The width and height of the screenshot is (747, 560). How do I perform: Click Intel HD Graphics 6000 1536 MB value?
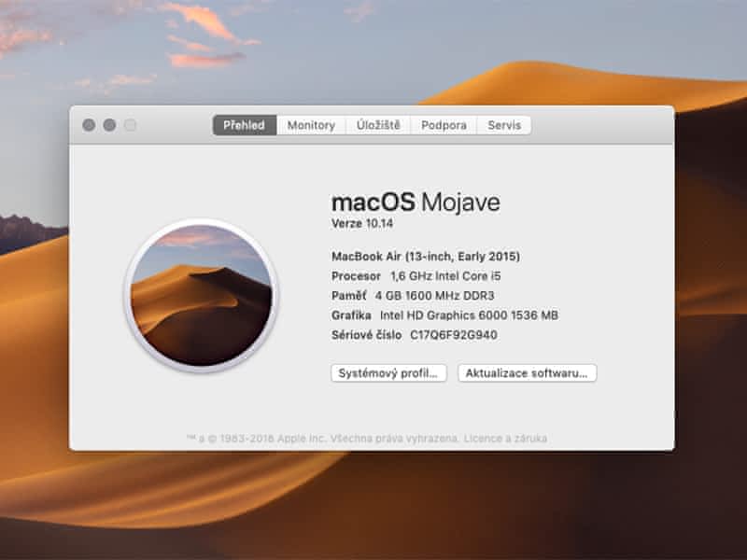coord(469,315)
